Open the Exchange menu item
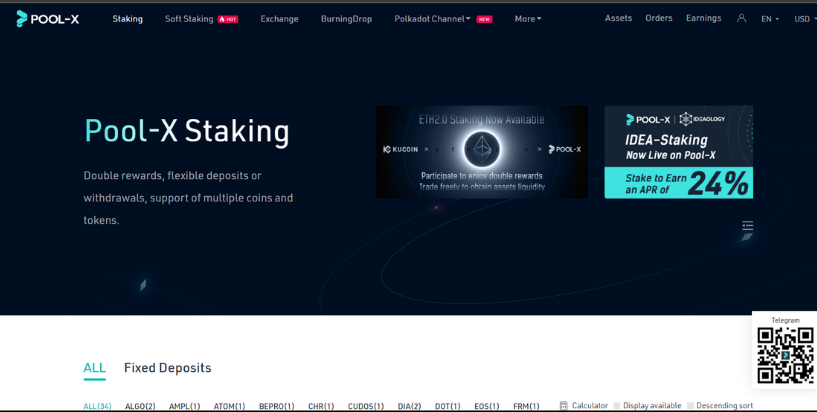The height and width of the screenshot is (412, 817). (x=279, y=19)
